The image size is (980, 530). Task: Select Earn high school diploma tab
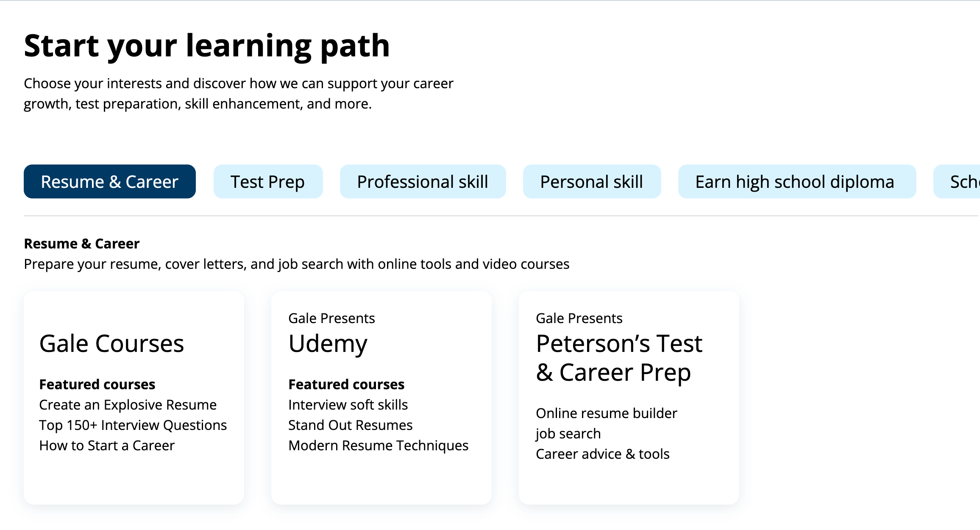pos(797,181)
